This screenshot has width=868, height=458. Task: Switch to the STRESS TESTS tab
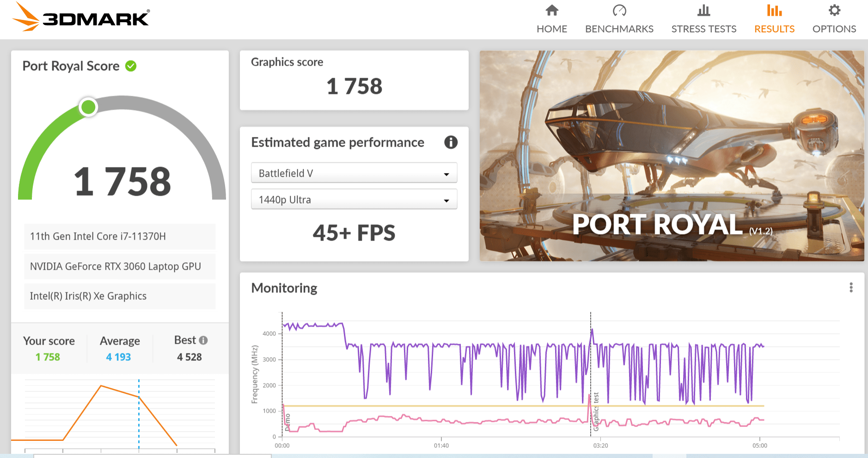click(x=703, y=29)
